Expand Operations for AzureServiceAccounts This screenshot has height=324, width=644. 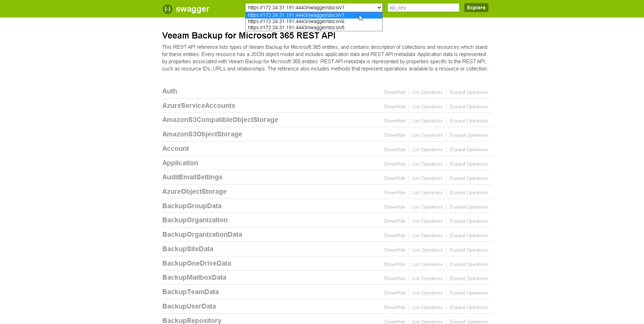[x=469, y=107]
